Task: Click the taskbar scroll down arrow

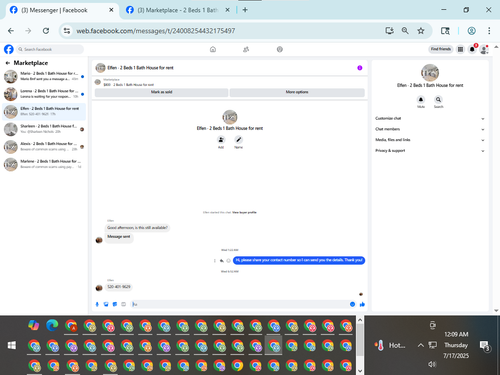Action: pyautogui.click(x=360, y=370)
